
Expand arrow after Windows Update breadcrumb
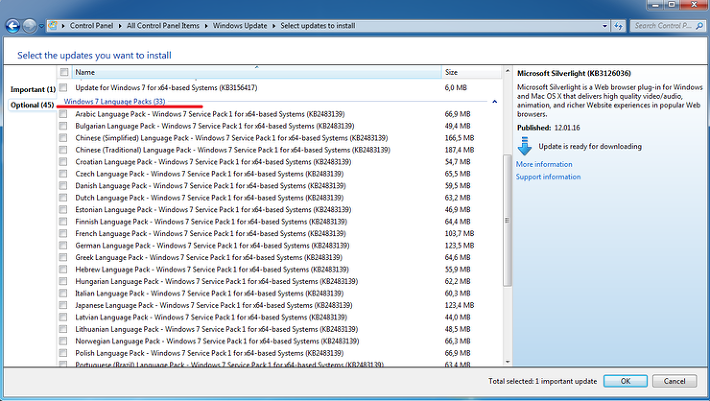(x=273, y=26)
